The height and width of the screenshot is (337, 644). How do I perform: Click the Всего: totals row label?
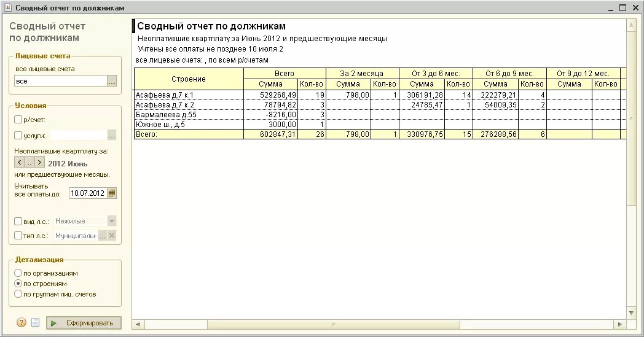pos(189,134)
